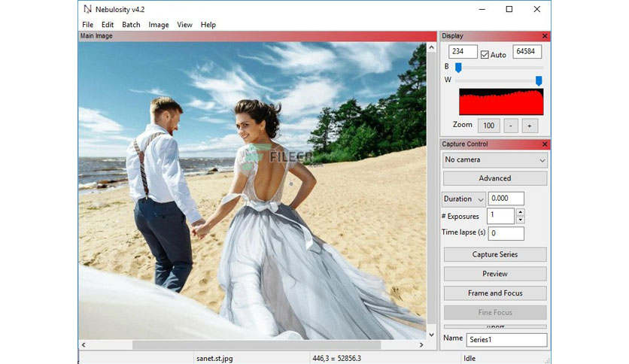Click the Capture Control panel title

click(x=465, y=144)
